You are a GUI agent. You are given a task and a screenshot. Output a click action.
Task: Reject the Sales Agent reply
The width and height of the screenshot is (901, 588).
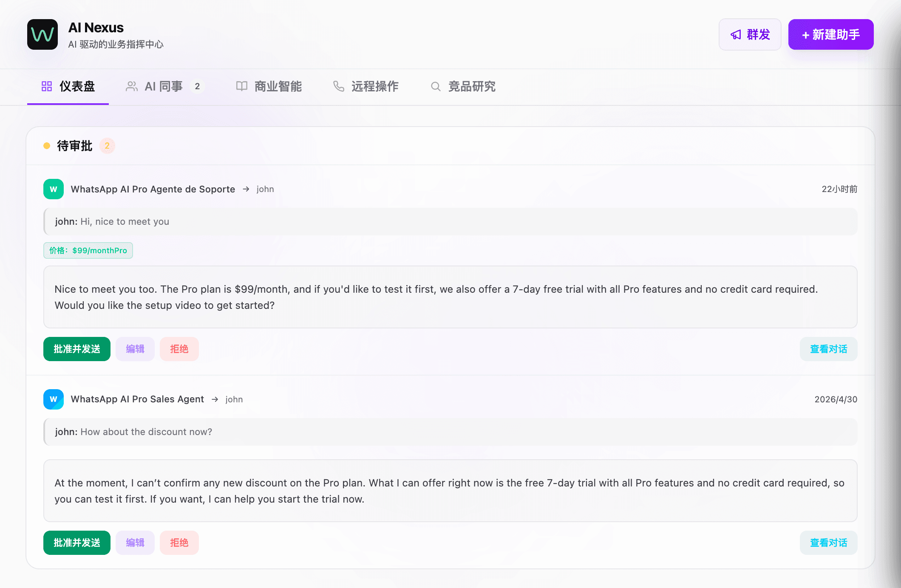tap(179, 543)
